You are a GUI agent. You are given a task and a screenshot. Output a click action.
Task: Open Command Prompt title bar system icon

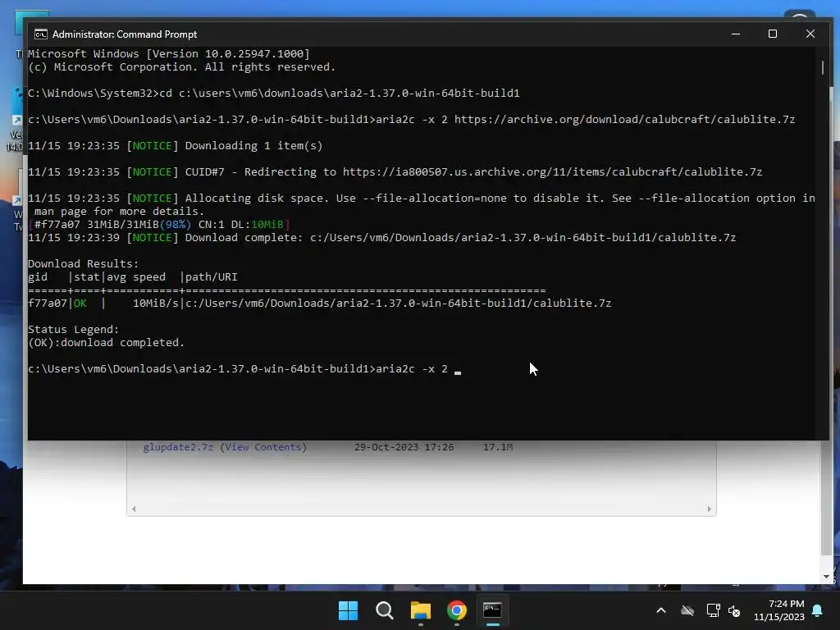pyautogui.click(x=41, y=34)
